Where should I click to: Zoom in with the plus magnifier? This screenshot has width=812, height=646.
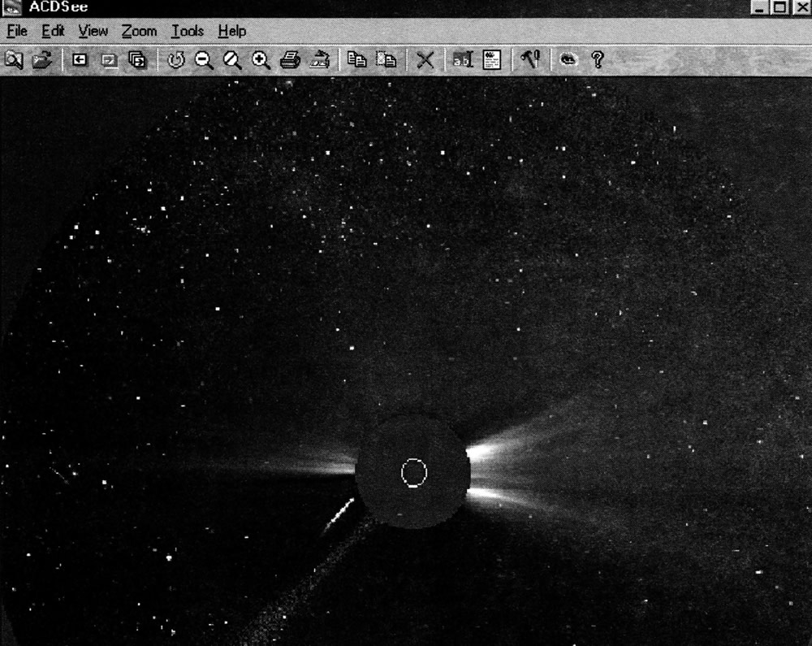(261, 60)
